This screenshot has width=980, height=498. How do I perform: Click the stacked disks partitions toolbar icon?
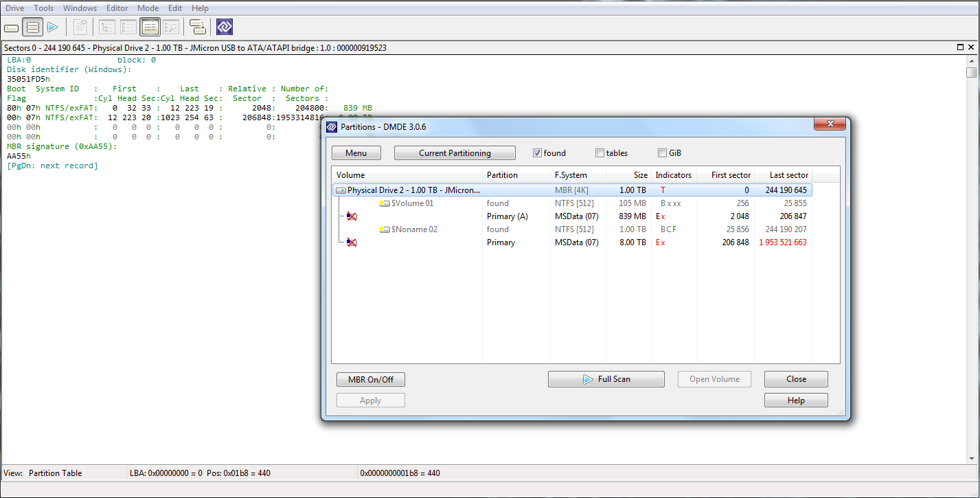[x=32, y=27]
